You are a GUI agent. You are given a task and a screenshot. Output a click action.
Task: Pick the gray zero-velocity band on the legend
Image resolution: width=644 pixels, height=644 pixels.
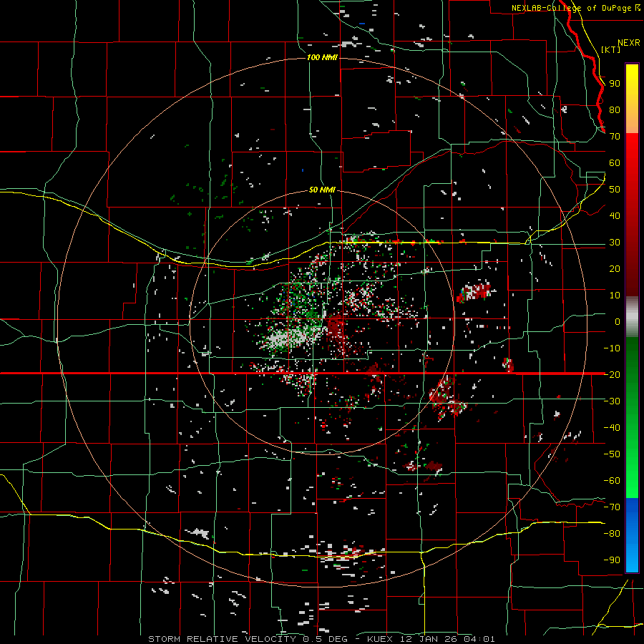tap(632, 317)
